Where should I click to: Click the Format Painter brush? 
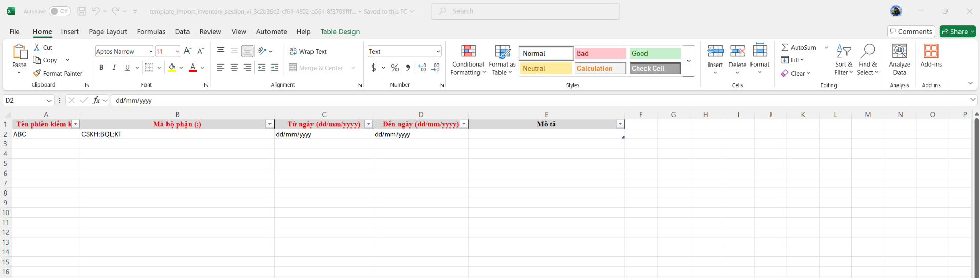pos(37,73)
